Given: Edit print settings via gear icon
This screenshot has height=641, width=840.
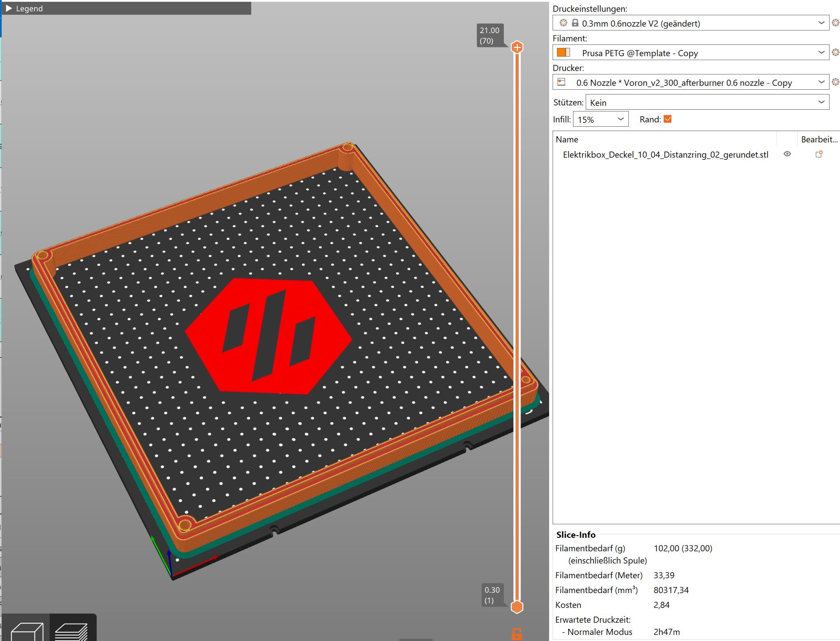Looking at the screenshot, I should pos(835,23).
